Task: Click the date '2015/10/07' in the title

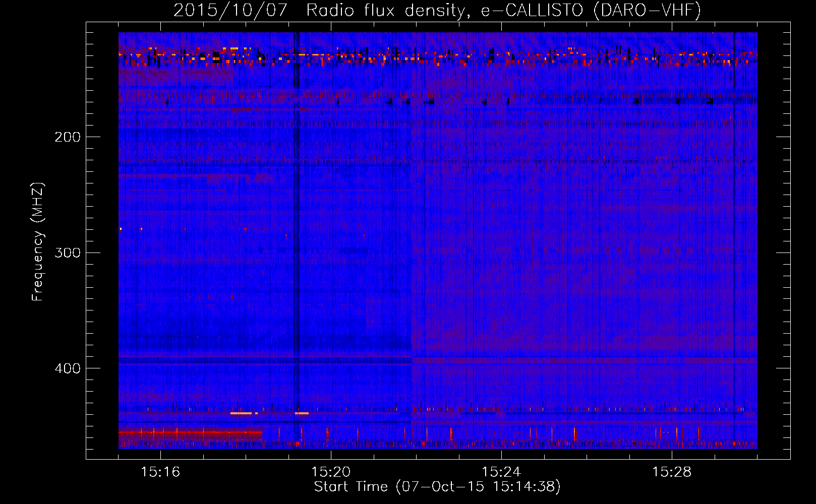Action: tap(230, 10)
